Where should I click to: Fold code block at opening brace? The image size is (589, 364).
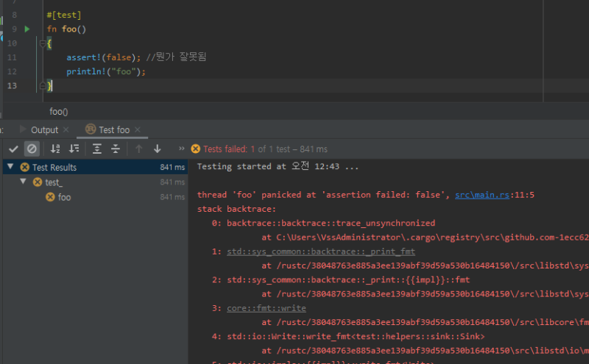(43, 43)
